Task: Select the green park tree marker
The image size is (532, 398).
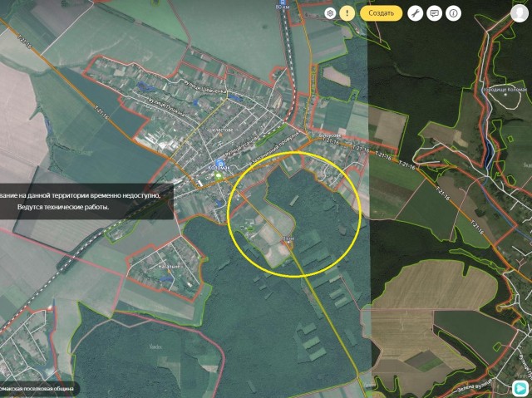Action: point(218,175)
